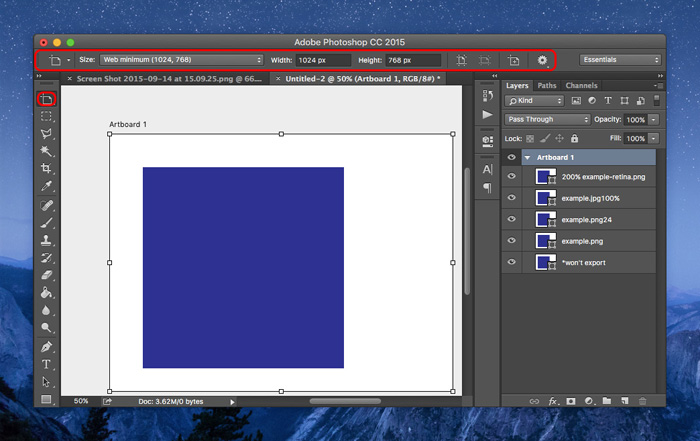
Task: Select the Magic Wand tool
Action: click(x=46, y=151)
